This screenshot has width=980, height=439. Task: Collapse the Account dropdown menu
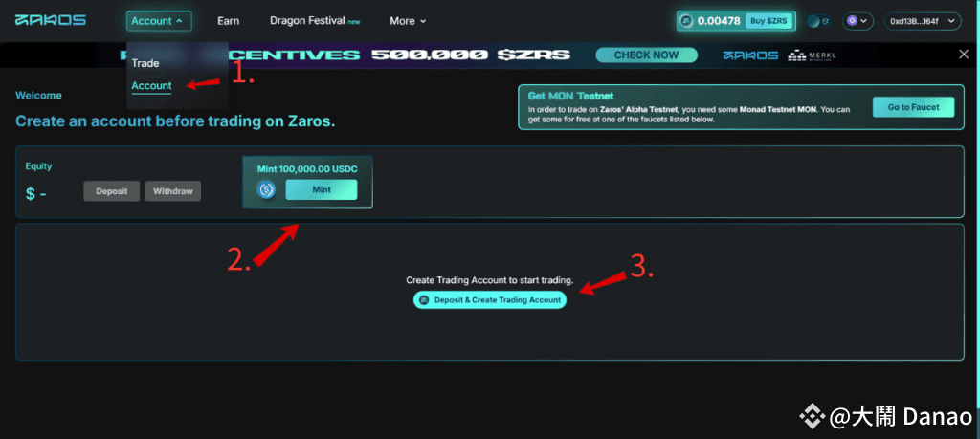[x=159, y=21]
